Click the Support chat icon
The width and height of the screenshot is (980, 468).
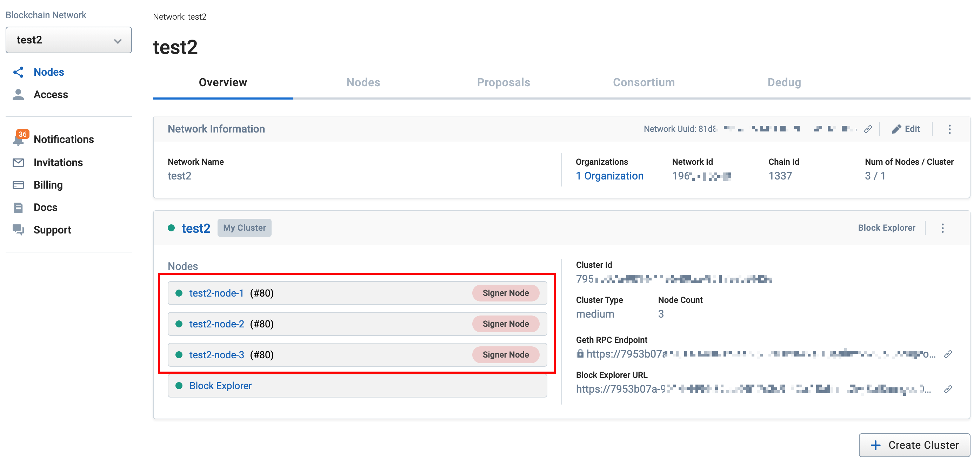[x=18, y=230]
